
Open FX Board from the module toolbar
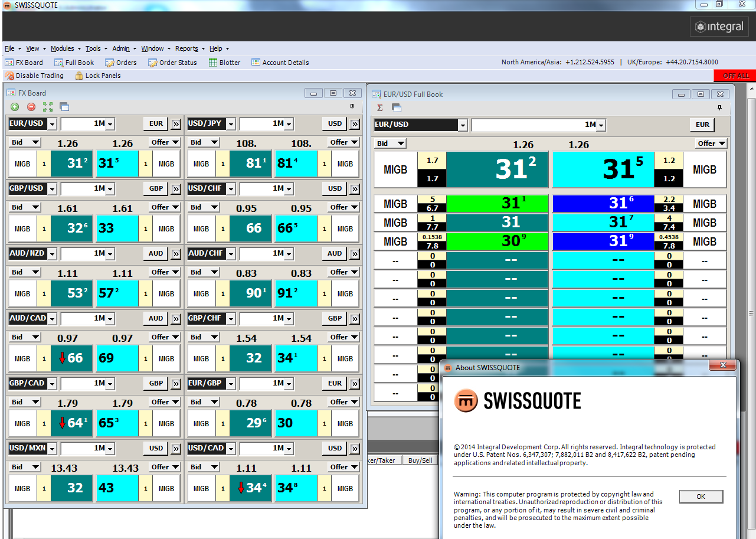pyautogui.click(x=24, y=63)
